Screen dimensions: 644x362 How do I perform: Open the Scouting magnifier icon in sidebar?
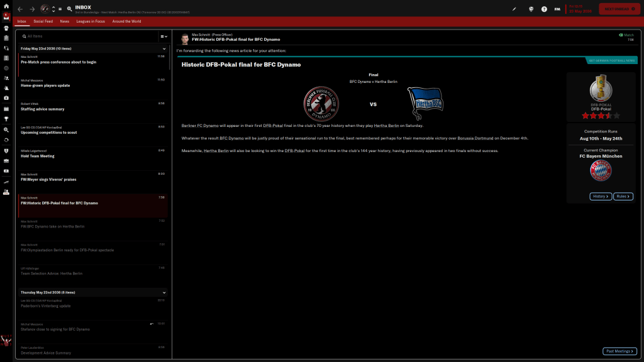pyautogui.click(x=6, y=129)
